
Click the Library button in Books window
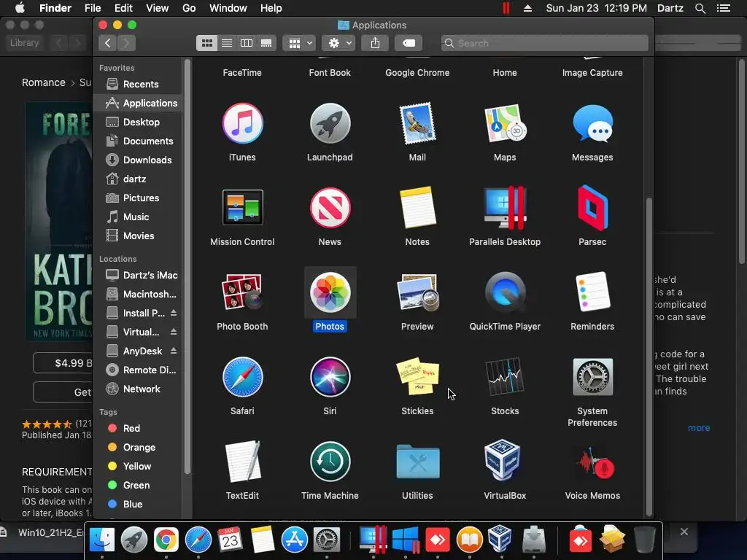pyautogui.click(x=24, y=43)
